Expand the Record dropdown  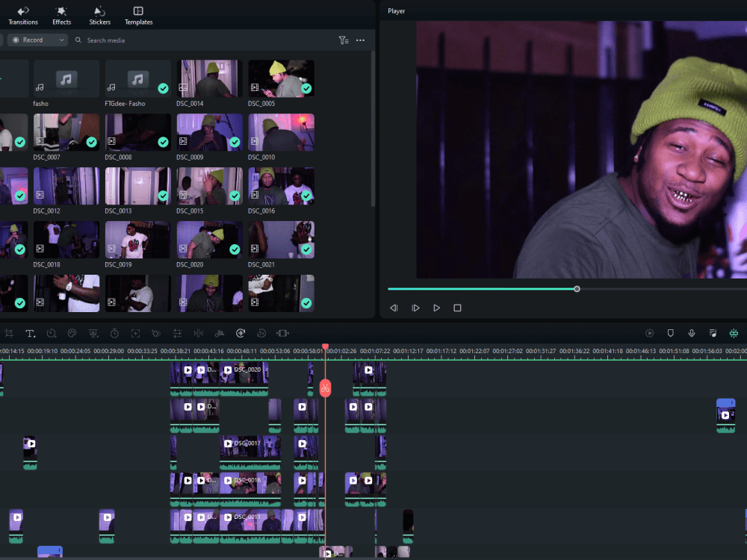[37, 40]
